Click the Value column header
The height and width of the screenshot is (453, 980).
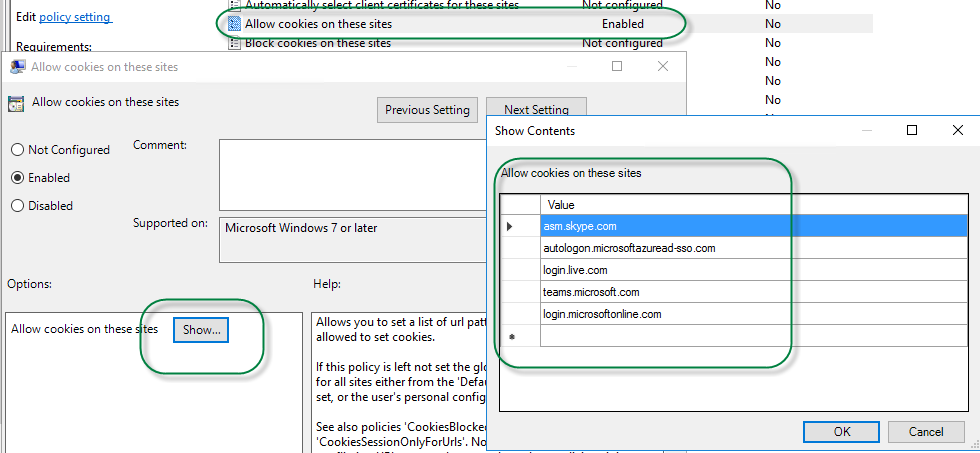(x=754, y=204)
